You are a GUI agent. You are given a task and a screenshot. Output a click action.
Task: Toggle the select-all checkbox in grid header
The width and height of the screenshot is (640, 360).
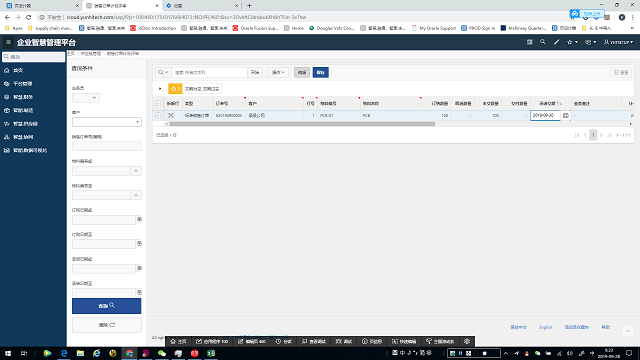point(158,104)
